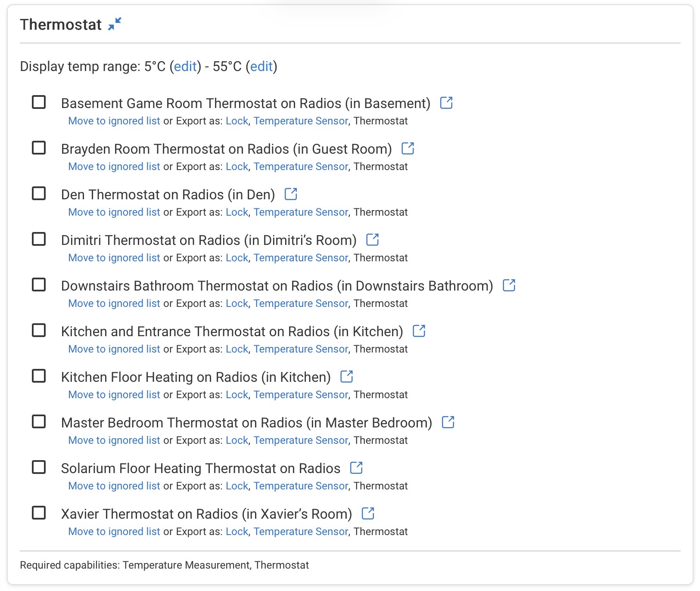Export Dimitri Thermostat as Temperature Sensor
The image size is (700, 591).
pyautogui.click(x=301, y=258)
